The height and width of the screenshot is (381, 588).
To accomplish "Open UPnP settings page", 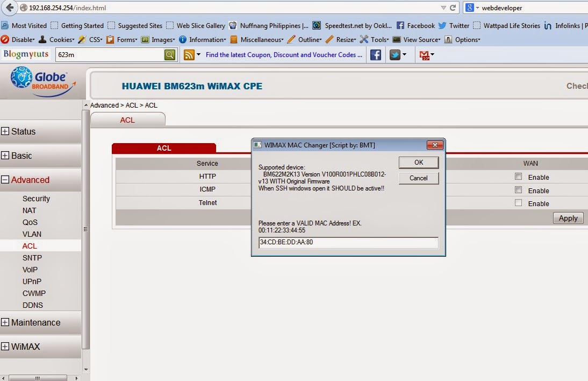I will click(x=32, y=281).
